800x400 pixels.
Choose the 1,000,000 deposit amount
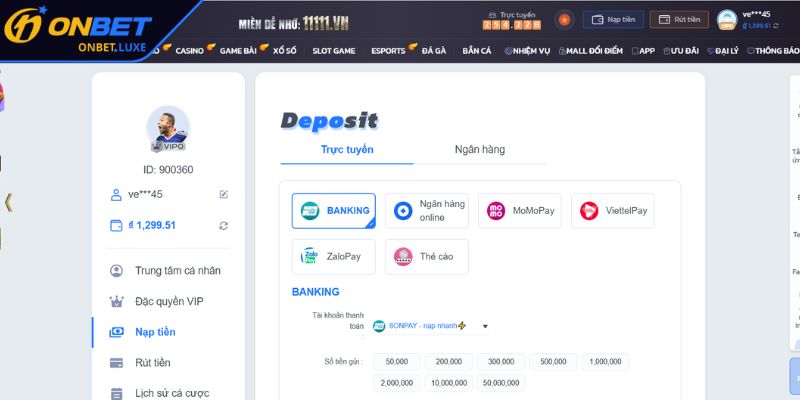pyautogui.click(x=605, y=362)
